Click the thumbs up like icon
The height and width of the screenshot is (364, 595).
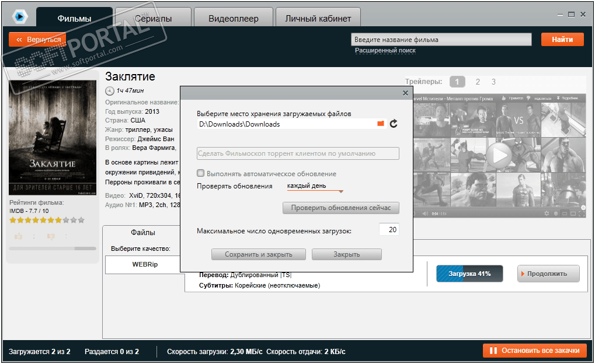point(18,237)
